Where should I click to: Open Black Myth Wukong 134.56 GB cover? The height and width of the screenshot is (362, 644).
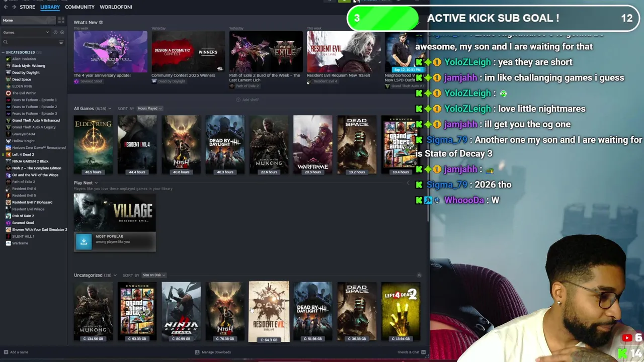(93, 311)
